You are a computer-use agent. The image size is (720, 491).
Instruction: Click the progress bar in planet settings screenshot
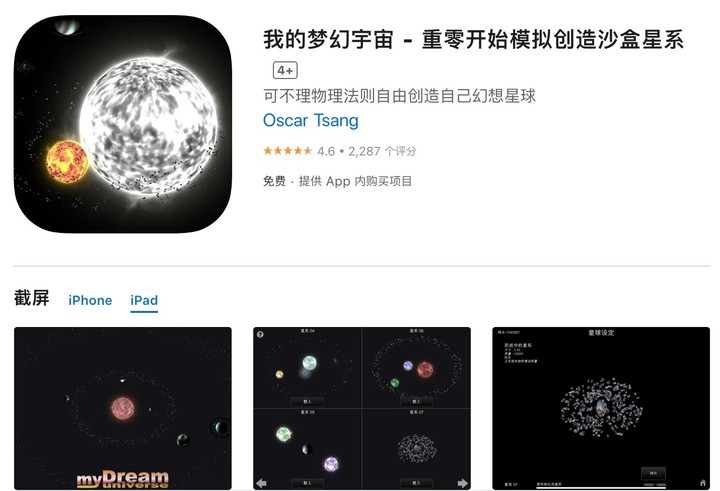(x=601, y=487)
